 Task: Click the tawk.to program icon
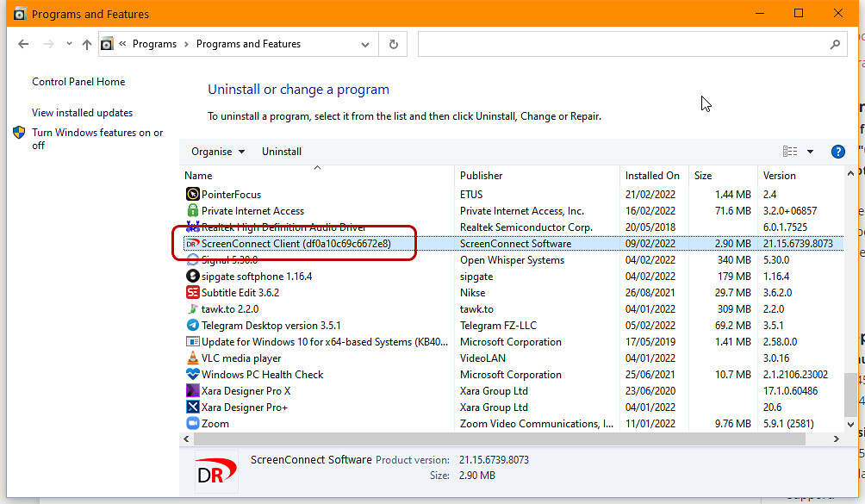click(x=192, y=308)
